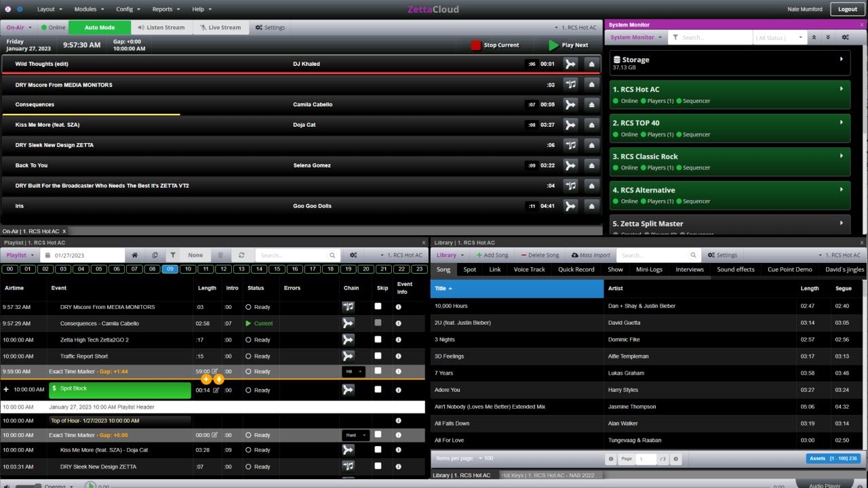
Task: Open the System Monitor module dropdown
Action: coord(635,37)
